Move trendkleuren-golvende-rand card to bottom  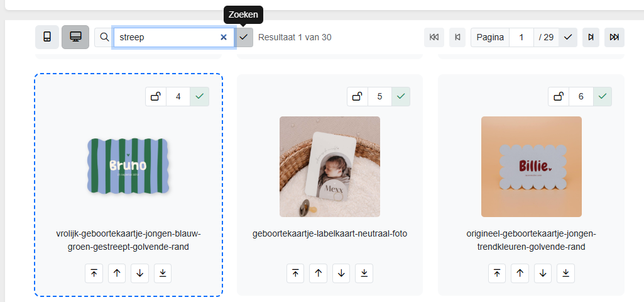(x=566, y=273)
